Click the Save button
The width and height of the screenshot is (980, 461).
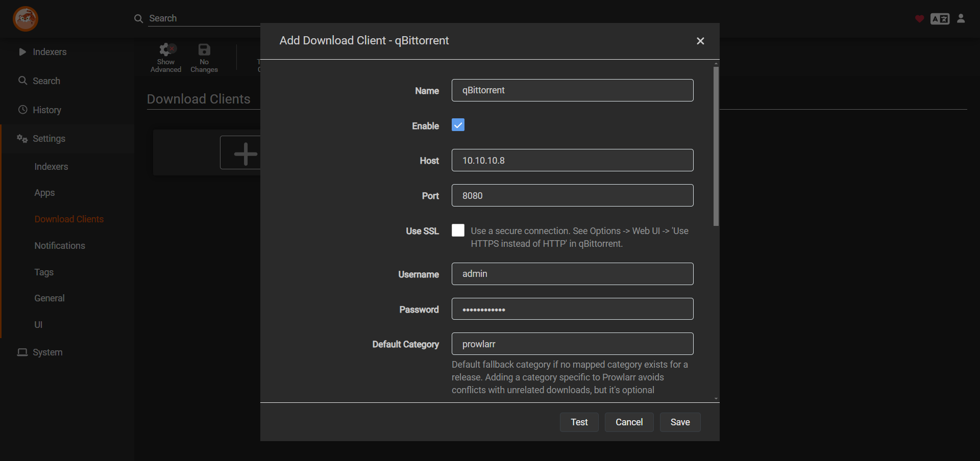pos(680,422)
